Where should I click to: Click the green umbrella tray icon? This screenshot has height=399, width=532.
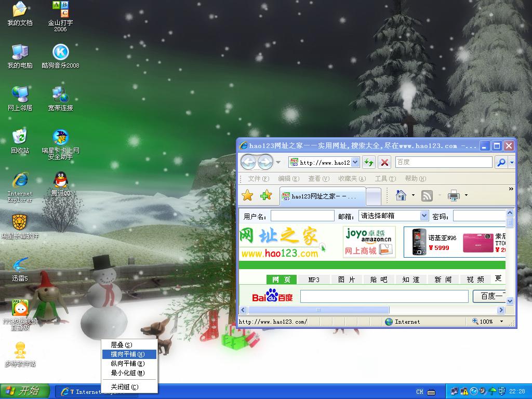tap(493, 392)
